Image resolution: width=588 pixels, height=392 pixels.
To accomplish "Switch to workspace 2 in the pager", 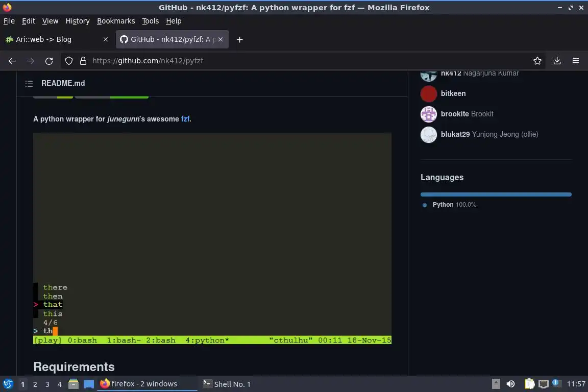I will tap(35, 384).
